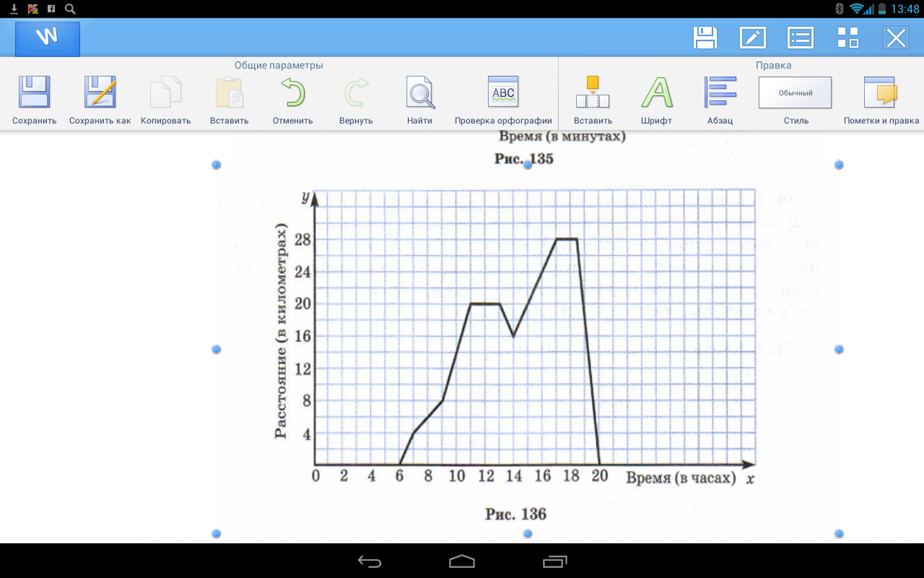Viewport: 924px width, 578px height.
Task: Tap the Вставить clipboard paste icon
Action: 229,92
